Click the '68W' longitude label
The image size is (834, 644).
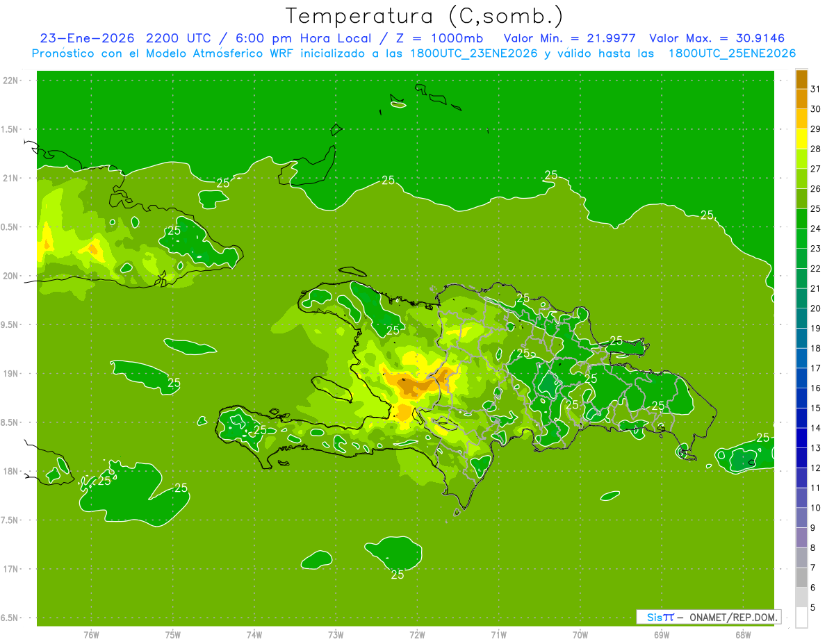743,635
